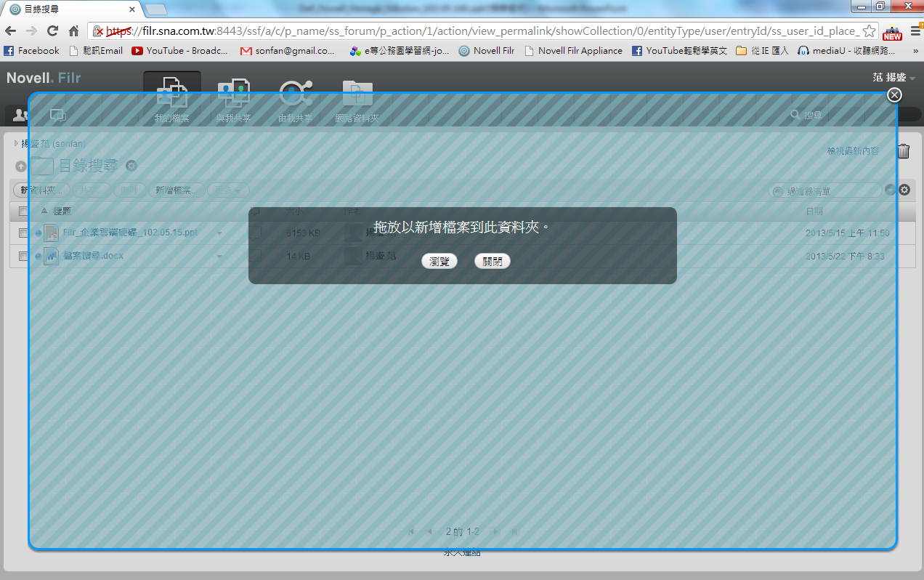
Task: Open the gear settings beside the filter list
Action: [904, 190]
